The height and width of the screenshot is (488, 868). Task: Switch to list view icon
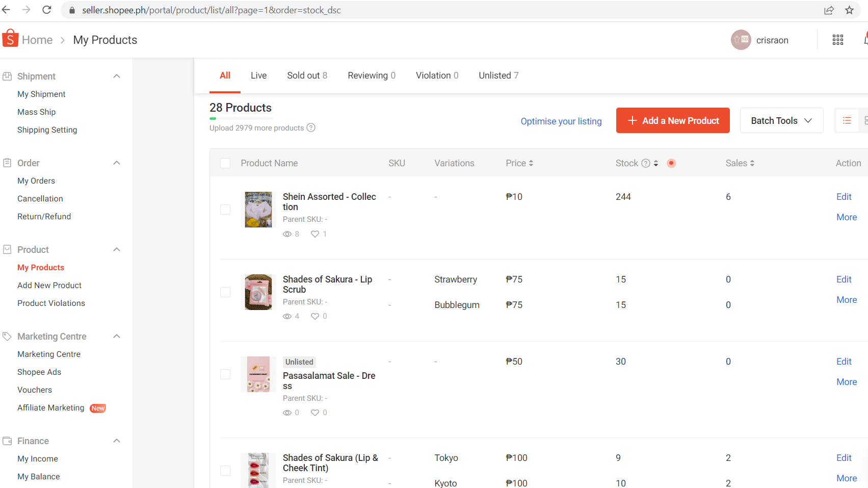[847, 120]
